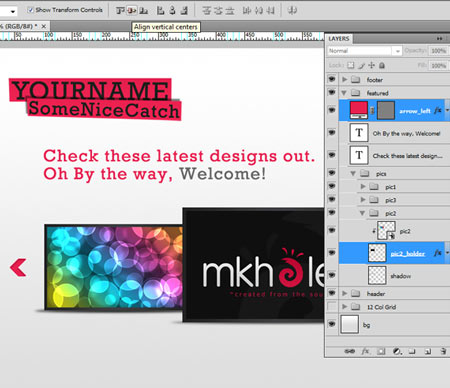Collapse the featured layer group
Screen dimensions: 450x388
click(344, 93)
